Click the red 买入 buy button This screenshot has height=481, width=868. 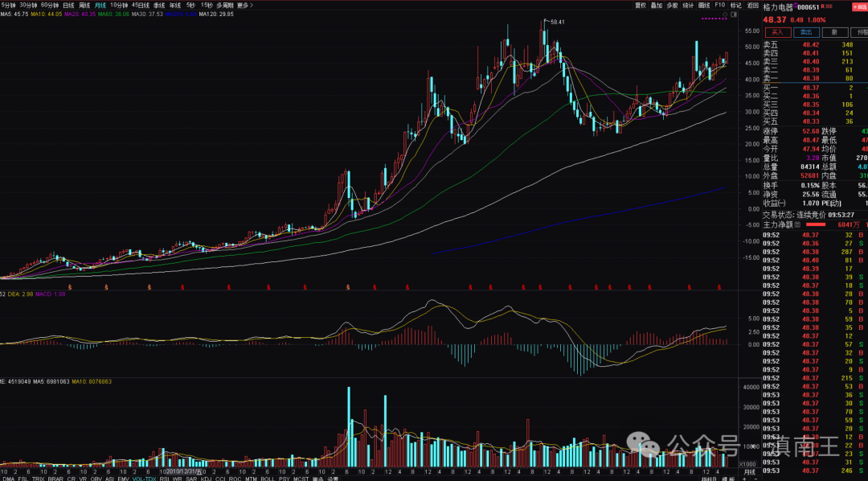click(x=778, y=33)
